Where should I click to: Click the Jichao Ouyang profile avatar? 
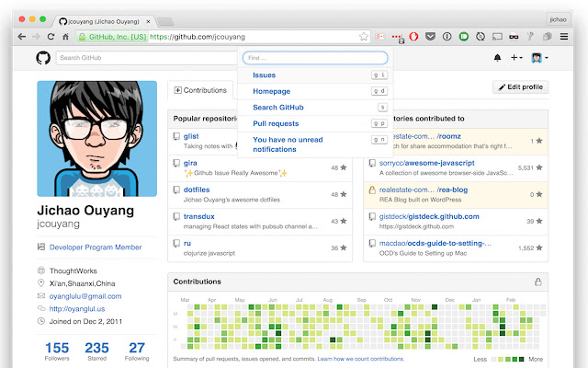tap(96, 139)
